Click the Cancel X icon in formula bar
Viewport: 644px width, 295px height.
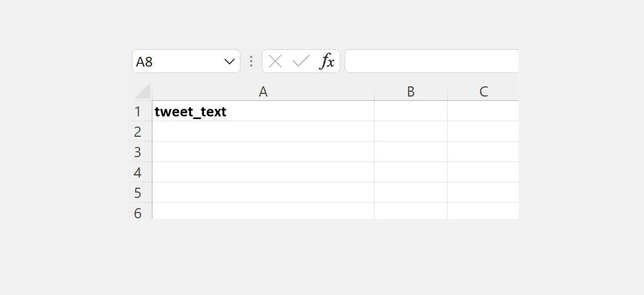point(275,62)
